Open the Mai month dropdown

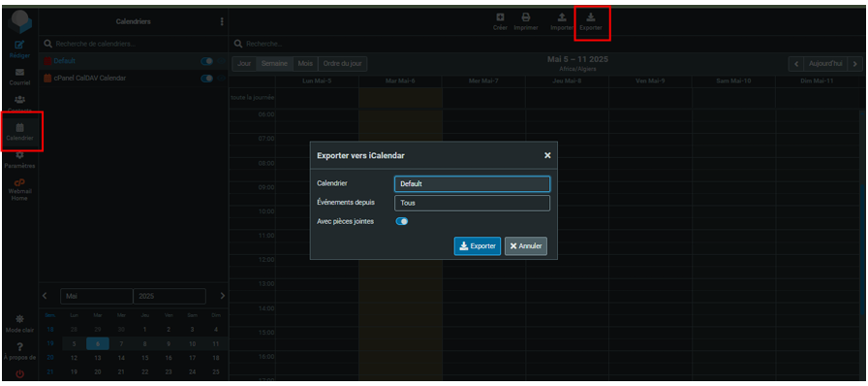click(x=96, y=296)
